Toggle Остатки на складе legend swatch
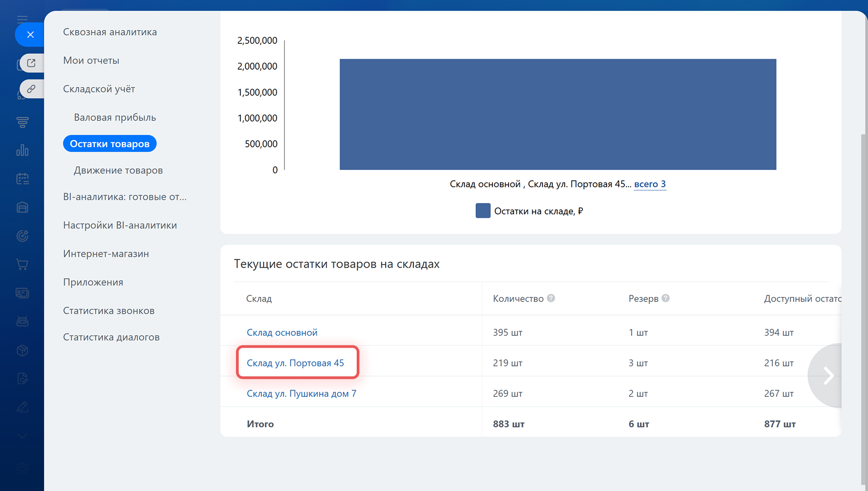This screenshot has width=868, height=491. coord(483,211)
